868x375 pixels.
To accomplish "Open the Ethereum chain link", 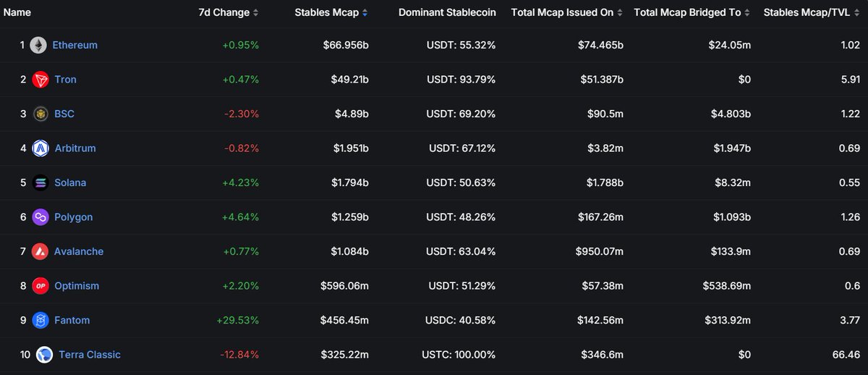I will (75, 45).
